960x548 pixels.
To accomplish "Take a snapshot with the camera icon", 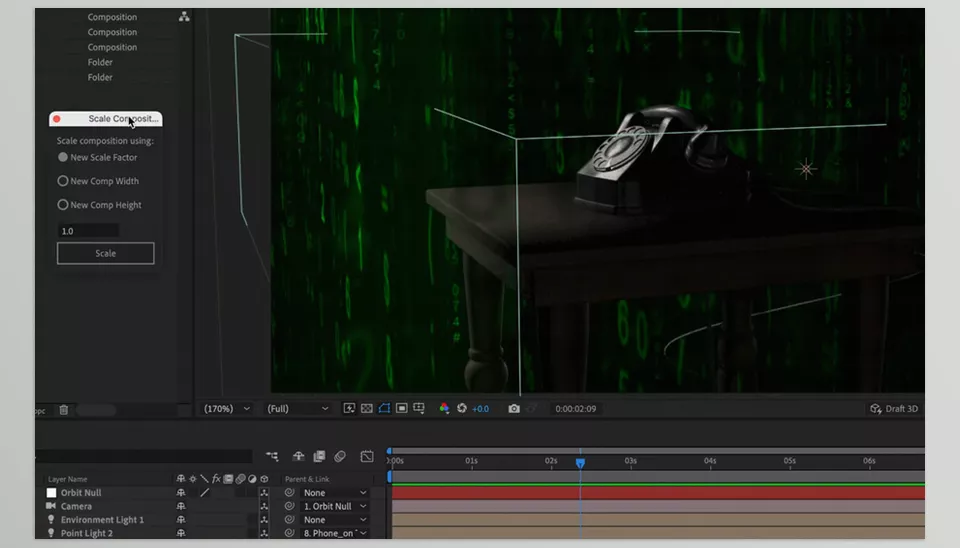I will pos(514,408).
